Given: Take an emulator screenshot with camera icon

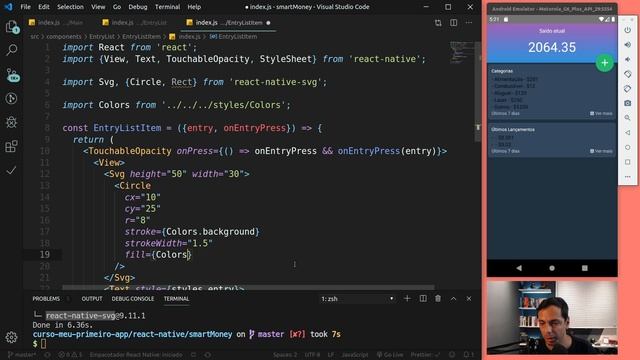Looking at the screenshot, I should (x=628, y=104).
